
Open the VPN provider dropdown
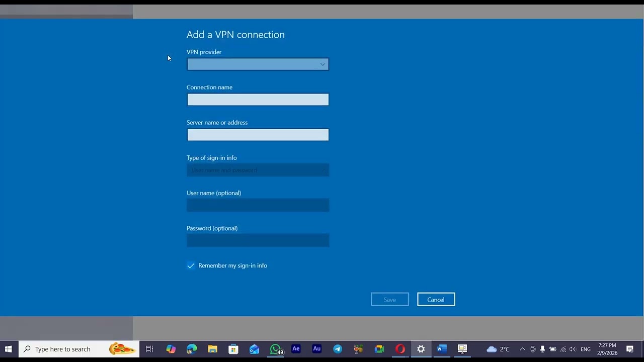click(x=258, y=64)
